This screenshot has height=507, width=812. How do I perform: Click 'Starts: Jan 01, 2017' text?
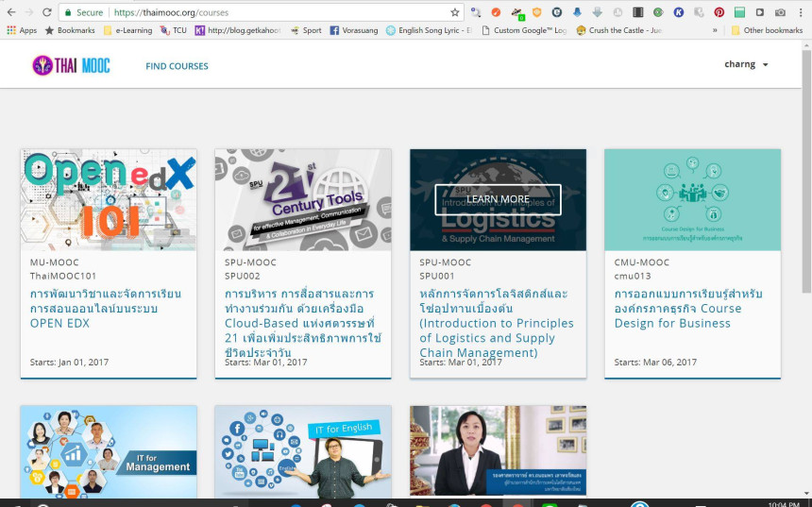pos(69,362)
